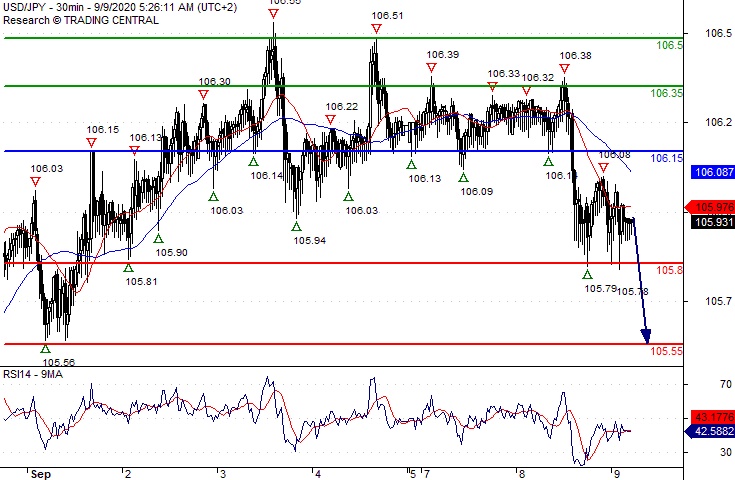Click green triangle marker above the 105.90 low
This screenshot has height=480, width=735.
[x=158, y=239]
